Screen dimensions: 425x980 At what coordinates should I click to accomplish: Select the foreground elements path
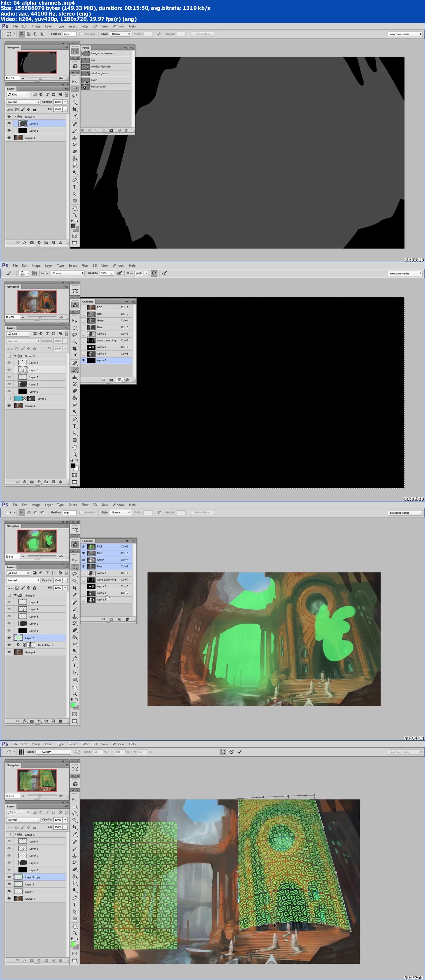coord(106,53)
